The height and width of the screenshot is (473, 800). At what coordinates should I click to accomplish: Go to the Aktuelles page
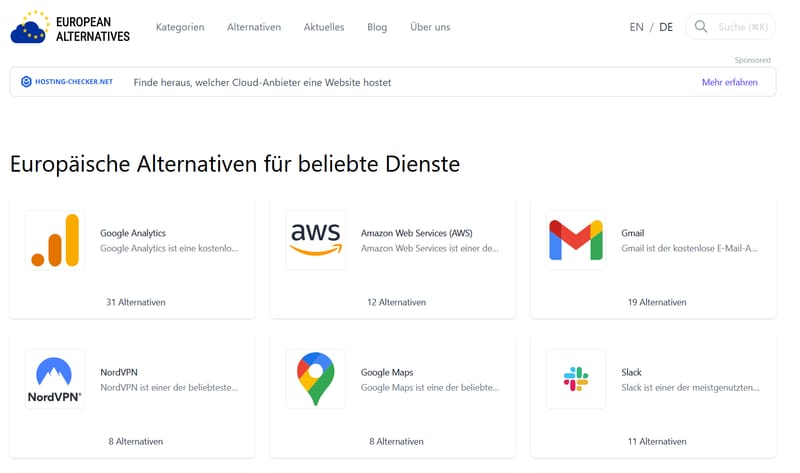pos(324,27)
